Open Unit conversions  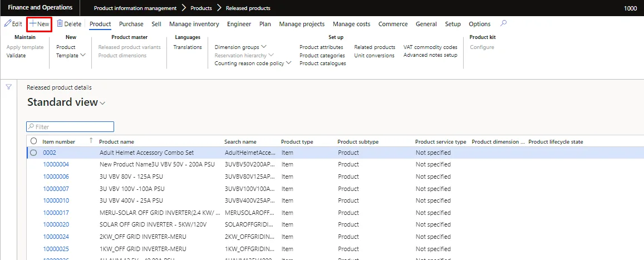pyautogui.click(x=374, y=56)
